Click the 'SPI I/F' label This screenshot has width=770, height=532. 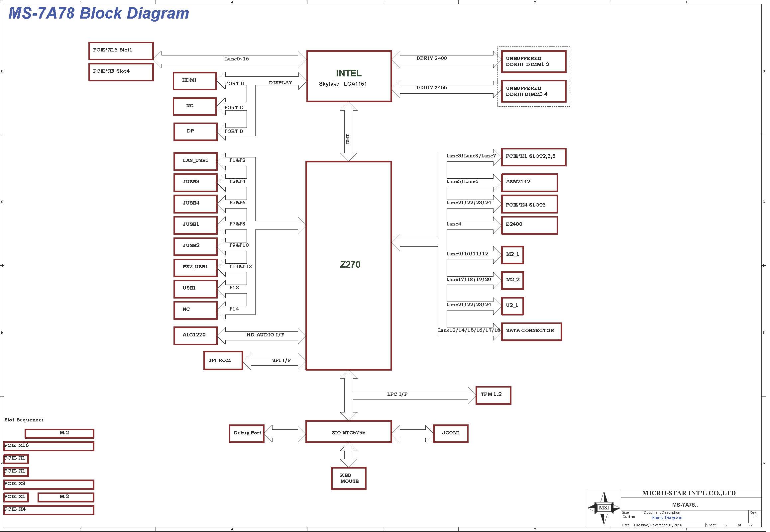[282, 361]
